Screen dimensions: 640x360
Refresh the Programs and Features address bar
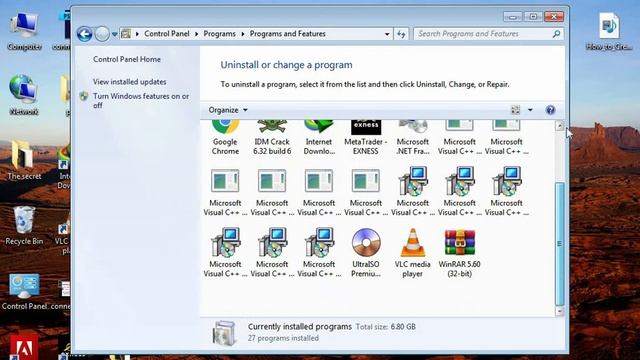pyautogui.click(x=401, y=34)
